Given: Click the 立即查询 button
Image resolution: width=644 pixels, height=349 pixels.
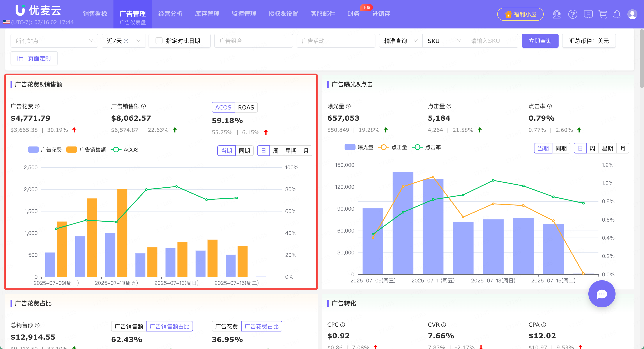Looking at the screenshot, I should coord(540,41).
